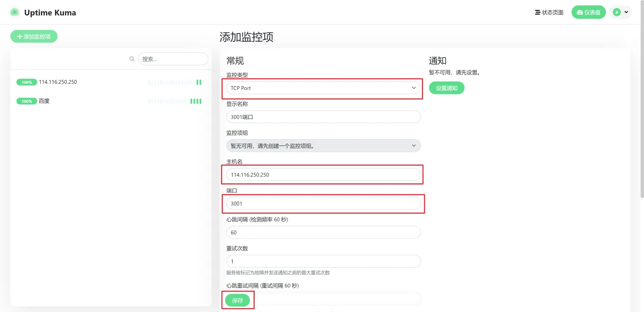
Task: Click the 端口 port input field
Action: (x=323, y=204)
